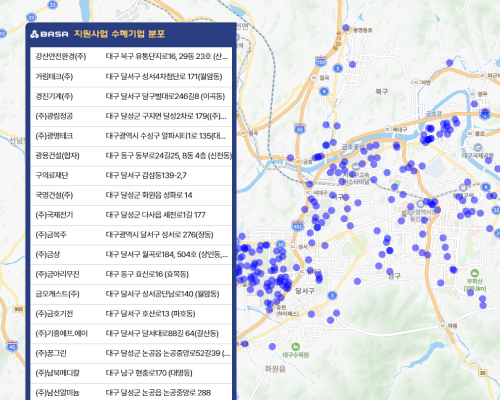Select the 금오캐스트(주) company row

[x=131, y=294]
